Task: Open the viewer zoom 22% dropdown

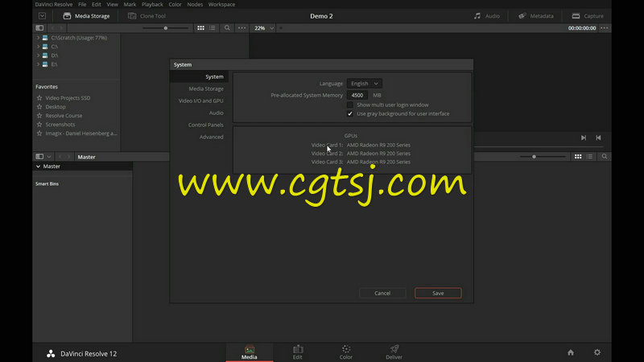Action: point(264,28)
